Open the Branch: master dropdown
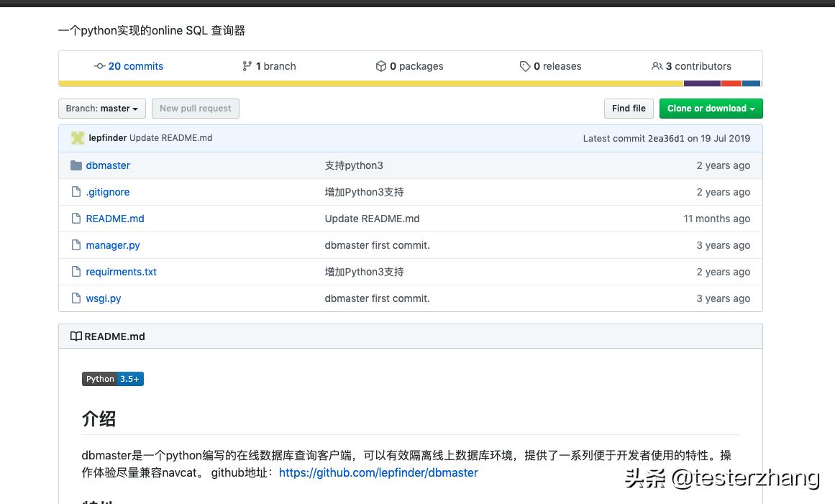 coord(101,109)
